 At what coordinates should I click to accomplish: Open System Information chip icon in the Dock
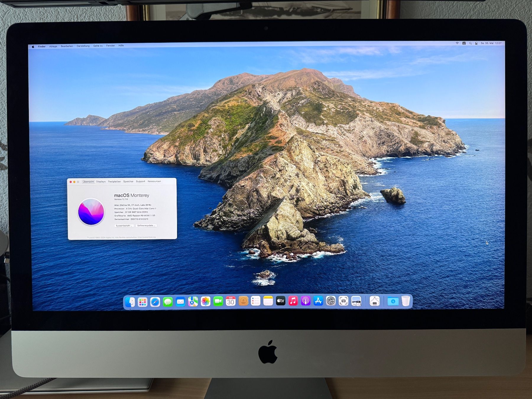point(374,301)
